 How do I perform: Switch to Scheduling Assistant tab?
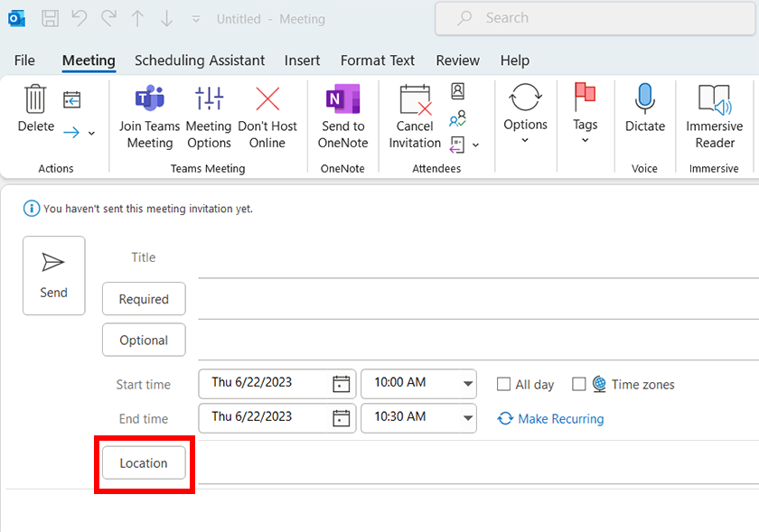(200, 61)
